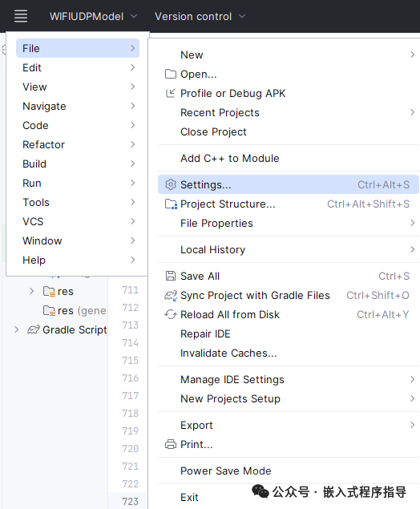Screen dimensions: 420x509
Task: Open the Version control dropdown
Action: click(x=200, y=16)
